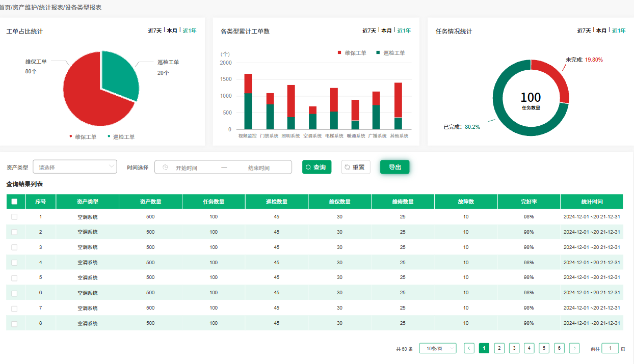634x364 pixels.
Task: Toggle the red 维保工单 legend marker in the bar chart
Action: (x=339, y=53)
